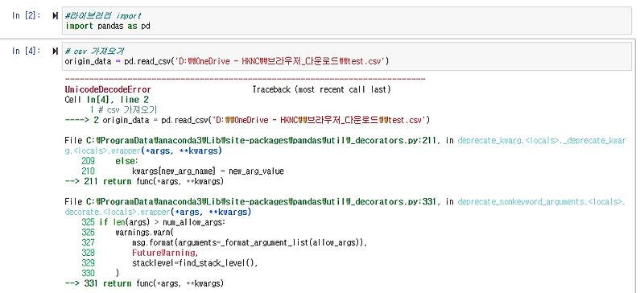This screenshot has height=293, width=644.
Task: Click the '# csv 가져오기' comment in cell In [4]
Action: pos(94,52)
